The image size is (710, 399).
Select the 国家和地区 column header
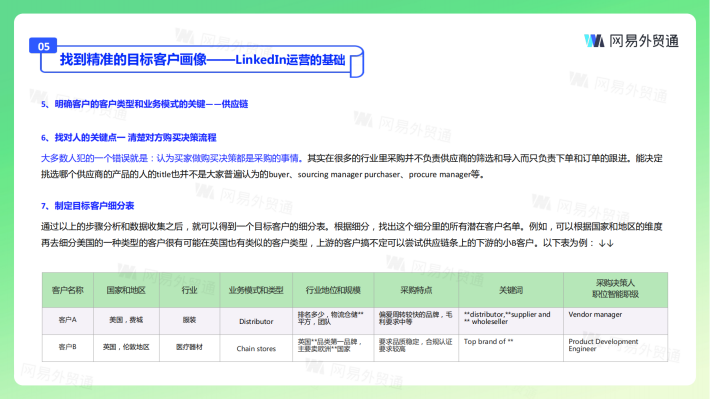[x=126, y=290]
